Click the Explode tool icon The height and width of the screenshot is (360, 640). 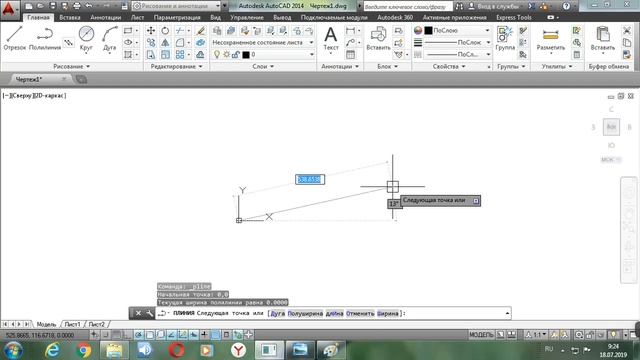pos(200,42)
